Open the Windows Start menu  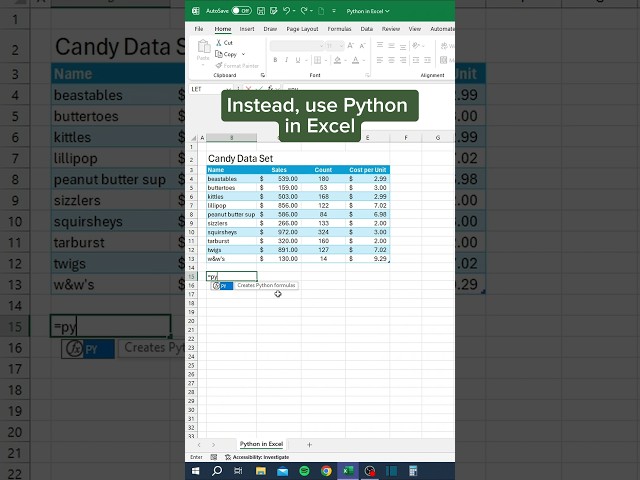(x=196, y=471)
